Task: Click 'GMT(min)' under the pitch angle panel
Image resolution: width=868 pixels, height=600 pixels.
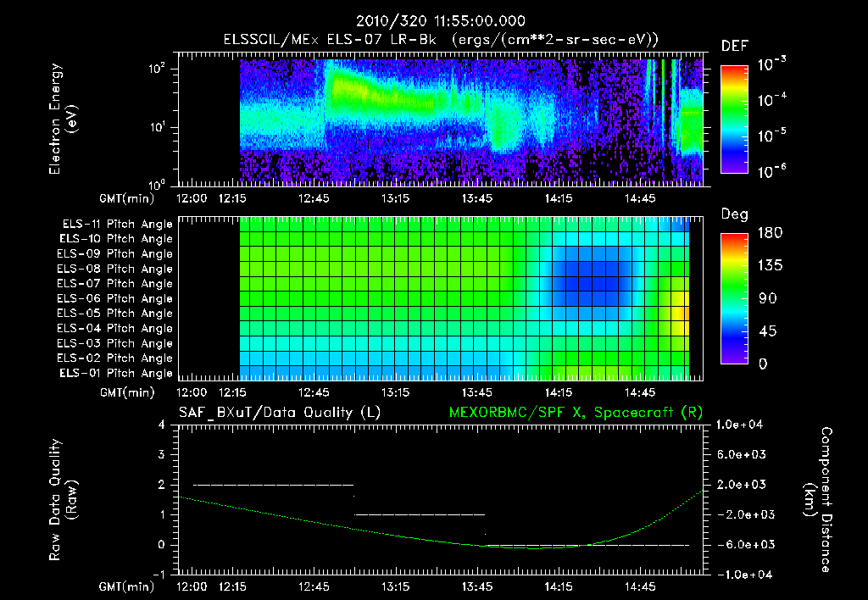Action: pyautogui.click(x=126, y=392)
